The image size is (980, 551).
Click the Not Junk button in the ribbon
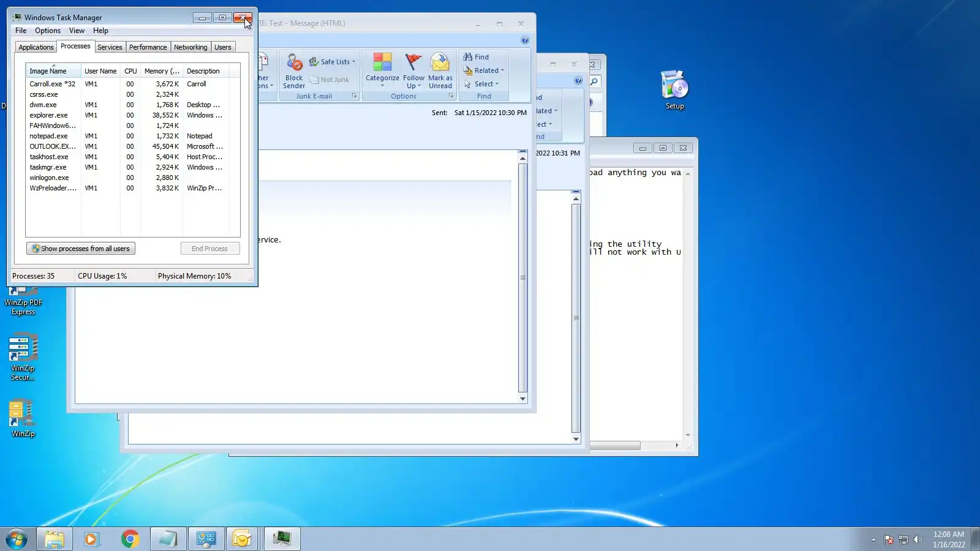pyautogui.click(x=330, y=80)
